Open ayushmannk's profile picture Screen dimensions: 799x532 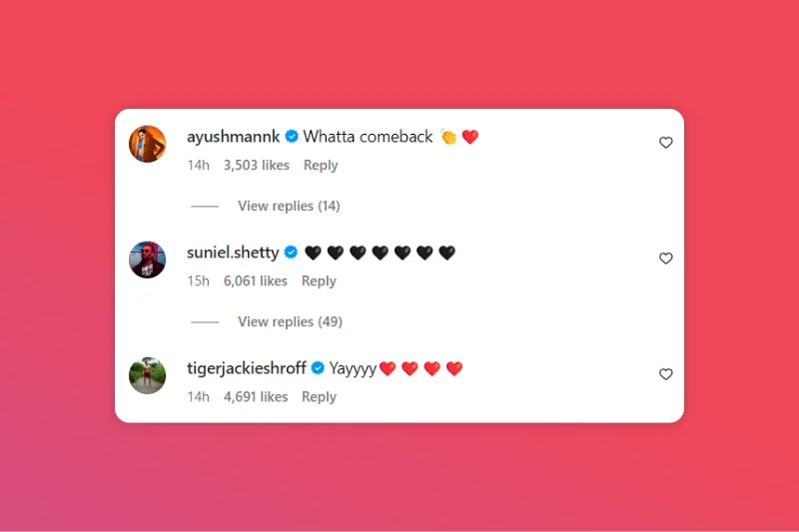pos(147,144)
